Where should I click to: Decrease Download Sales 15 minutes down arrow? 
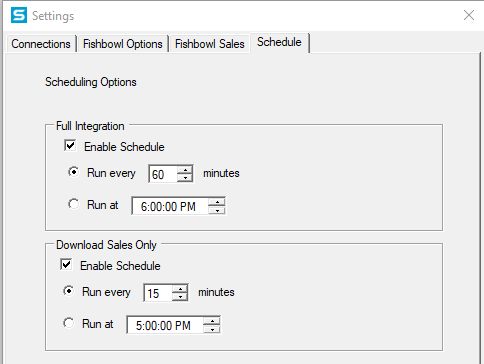[180, 297]
